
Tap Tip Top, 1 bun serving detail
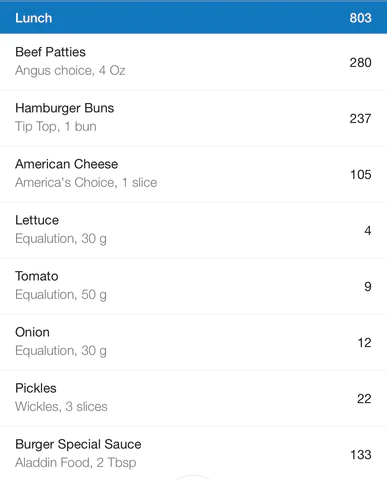pos(56,127)
